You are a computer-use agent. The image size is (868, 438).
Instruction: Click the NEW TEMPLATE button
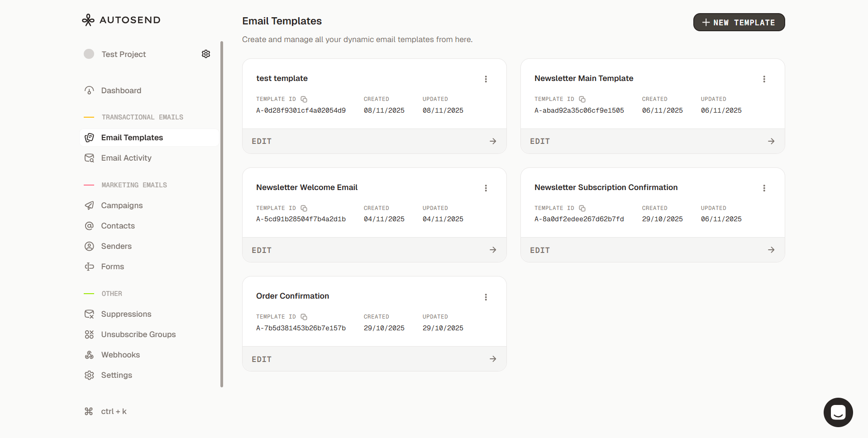coord(739,22)
